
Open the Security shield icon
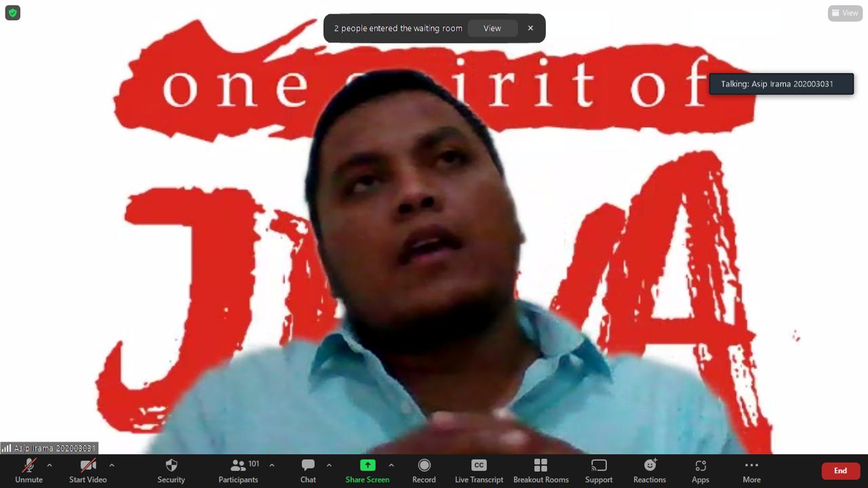pos(171,466)
